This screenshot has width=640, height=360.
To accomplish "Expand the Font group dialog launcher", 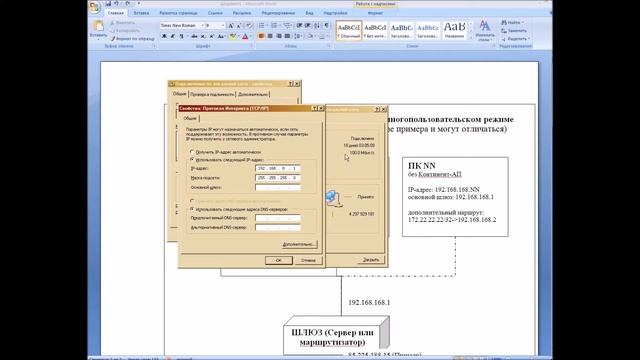I will pos(251,46).
